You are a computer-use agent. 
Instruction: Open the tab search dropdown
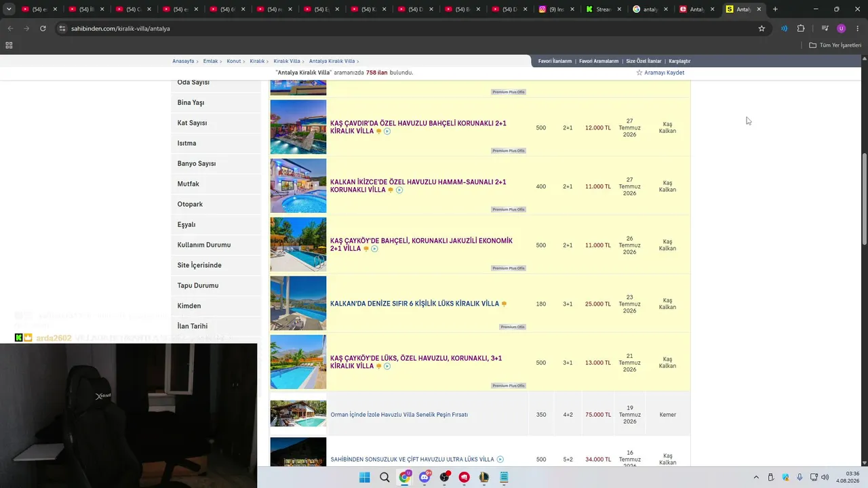[9, 9]
